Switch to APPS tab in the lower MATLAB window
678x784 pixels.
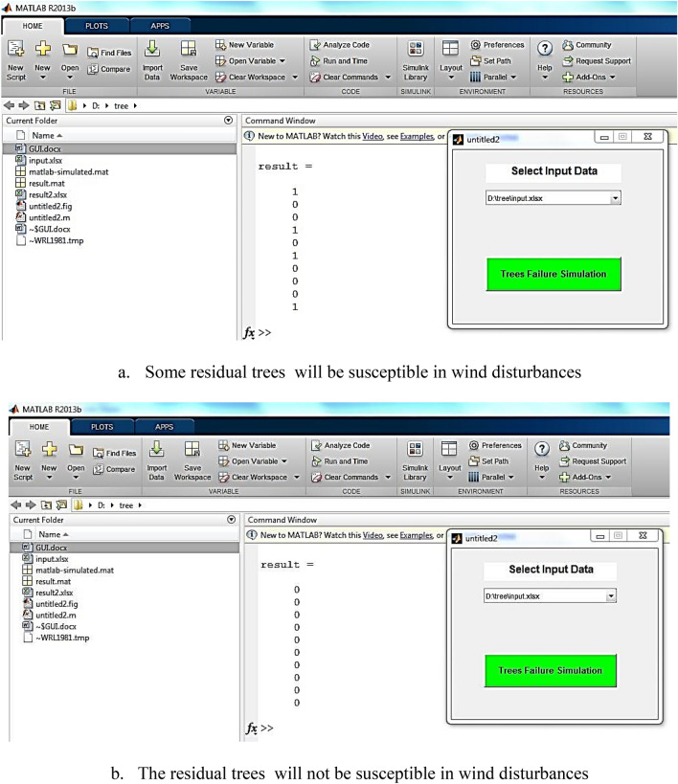coord(164,427)
